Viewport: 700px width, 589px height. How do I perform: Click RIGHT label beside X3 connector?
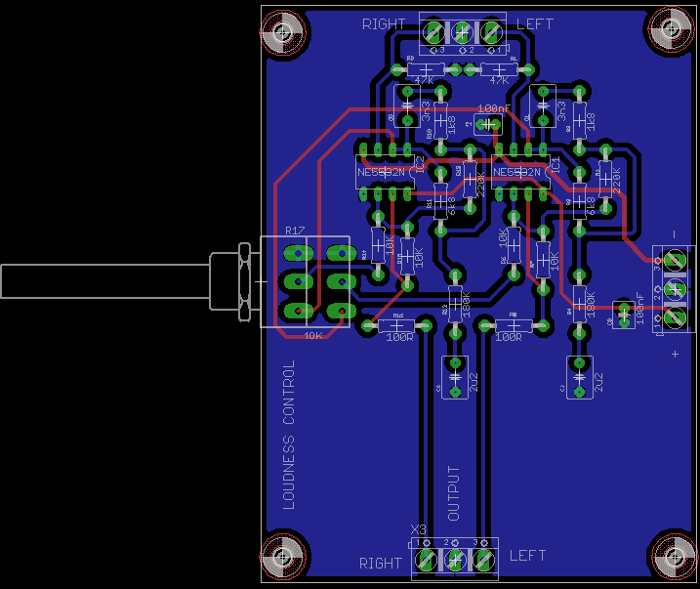[x=381, y=564]
